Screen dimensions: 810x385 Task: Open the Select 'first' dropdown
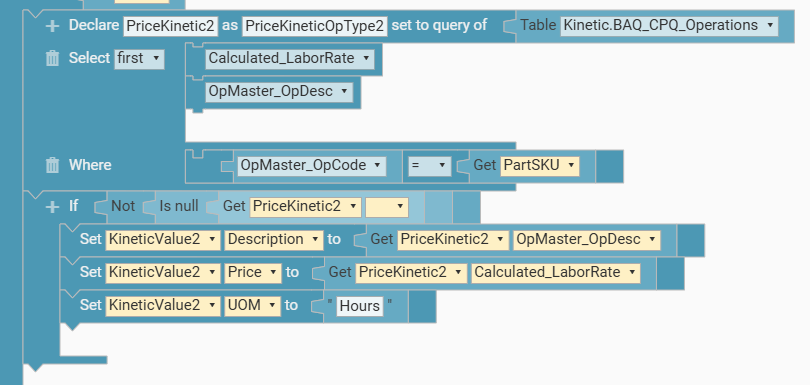coord(139,58)
